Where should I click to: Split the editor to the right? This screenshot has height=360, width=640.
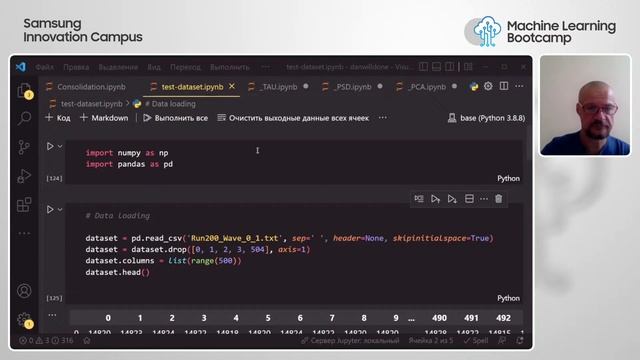click(504, 87)
